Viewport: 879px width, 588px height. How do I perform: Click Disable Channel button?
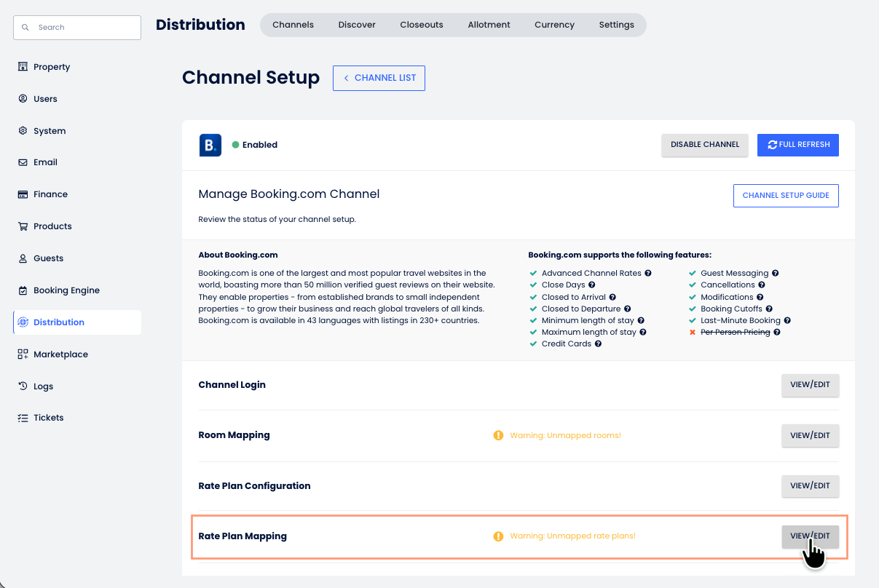(705, 145)
